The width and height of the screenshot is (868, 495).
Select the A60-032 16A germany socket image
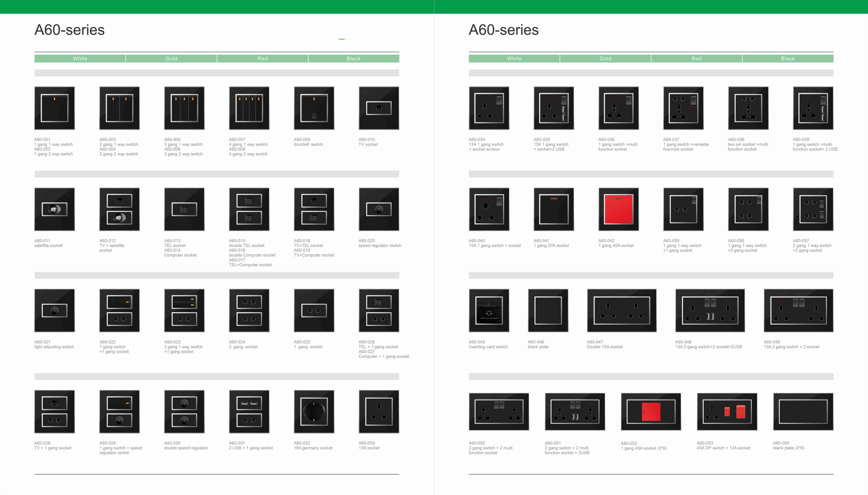(314, 412)
